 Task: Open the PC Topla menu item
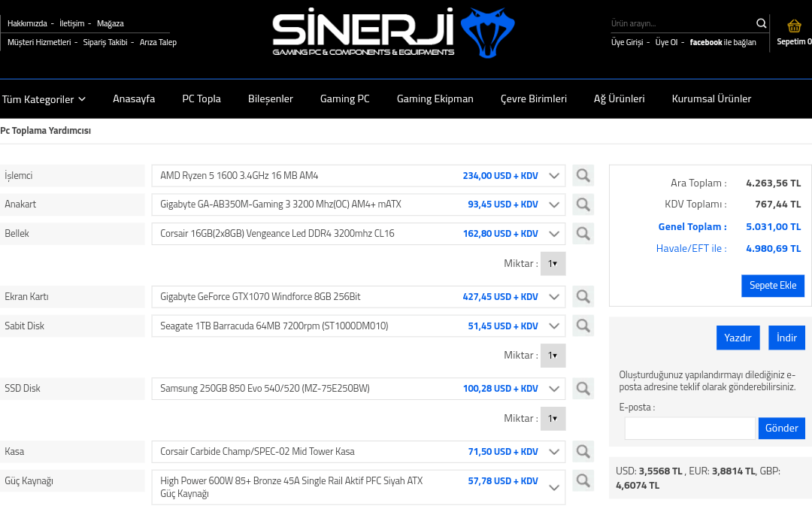pyautogui.click(x=201, y=98)
